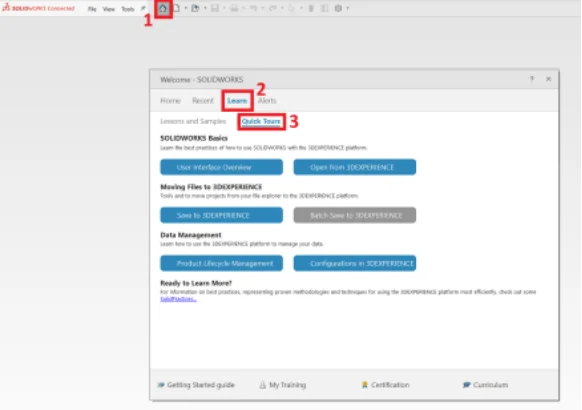The width and height of the screenshot is (582, 410).
Task: Click the File Properties toolbar icon
Action: point(324,8)
